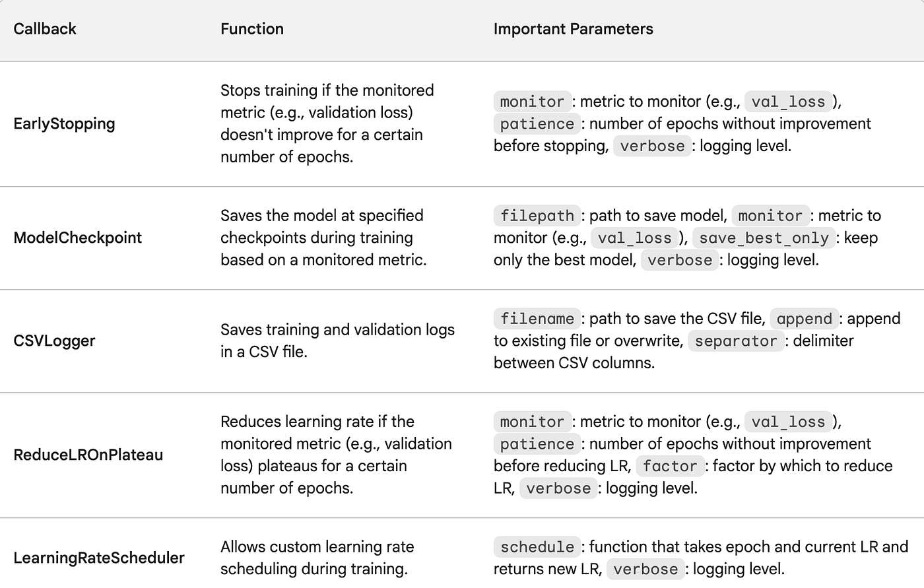Select the ModelCheckpoint callback name
Viewport: 924px width, 588px height.
(77, 238)
